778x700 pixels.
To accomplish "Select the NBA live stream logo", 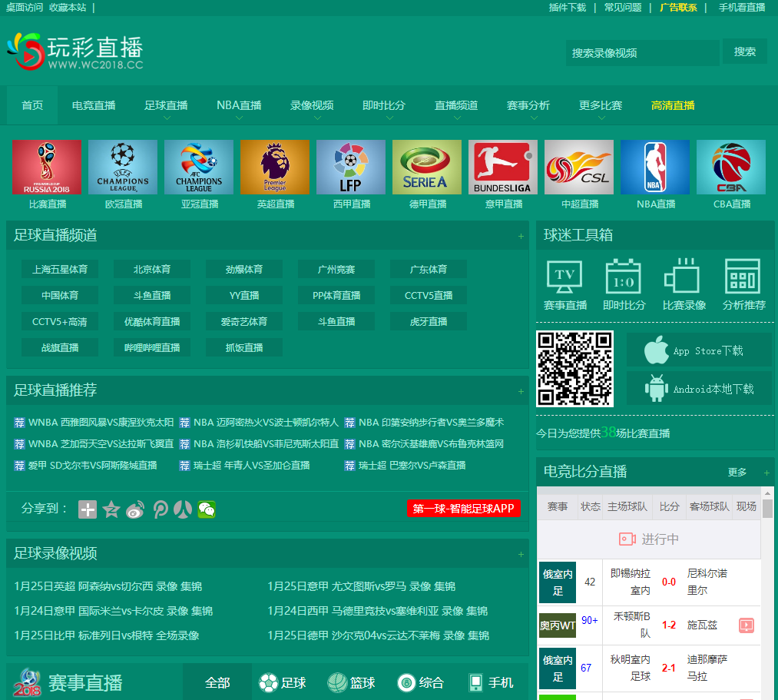I will coord(654,167).
